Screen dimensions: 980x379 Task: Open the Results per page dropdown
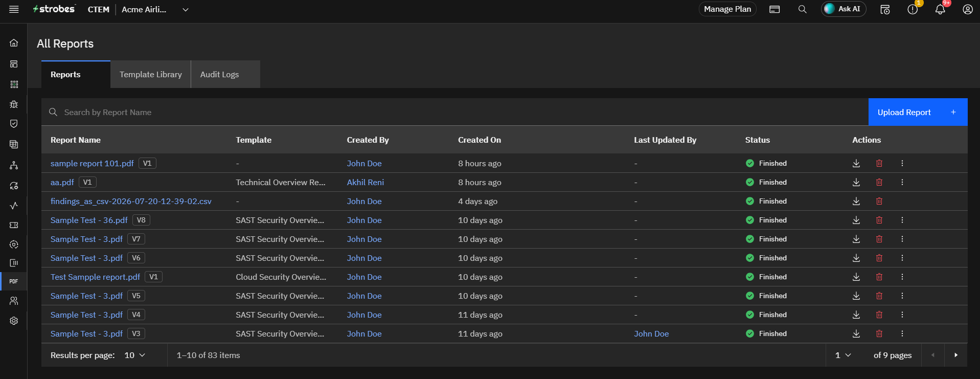135,355
